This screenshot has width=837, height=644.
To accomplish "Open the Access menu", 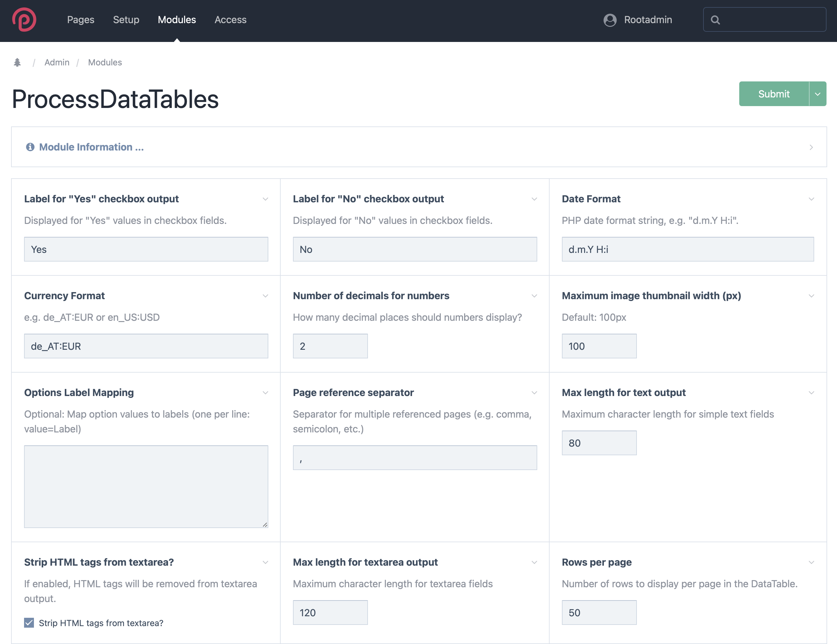I will (x=230, y=20).
